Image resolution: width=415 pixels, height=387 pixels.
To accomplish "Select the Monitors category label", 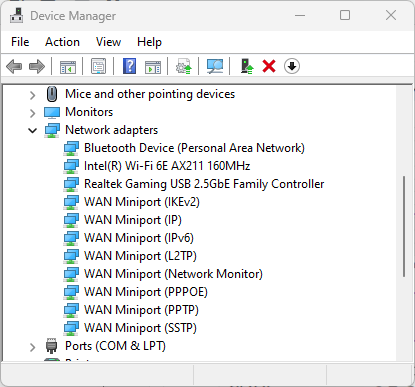I will [89, 112].
